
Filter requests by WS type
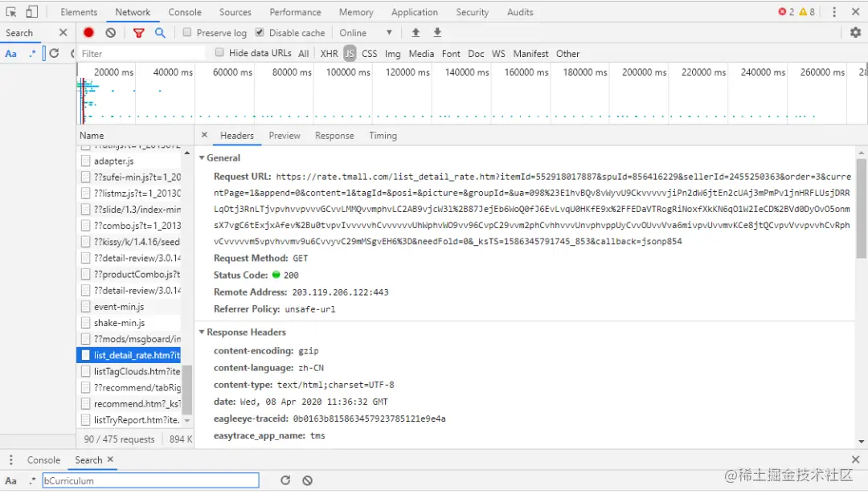point(498,54)
